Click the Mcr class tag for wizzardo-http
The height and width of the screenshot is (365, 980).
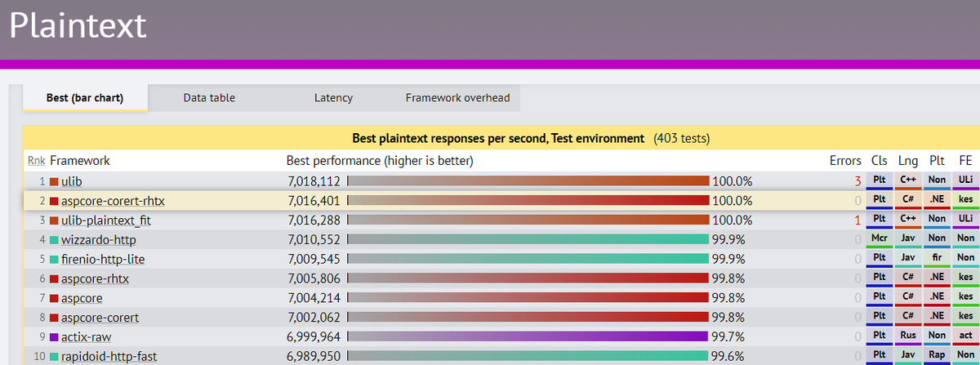coord(880,240)
